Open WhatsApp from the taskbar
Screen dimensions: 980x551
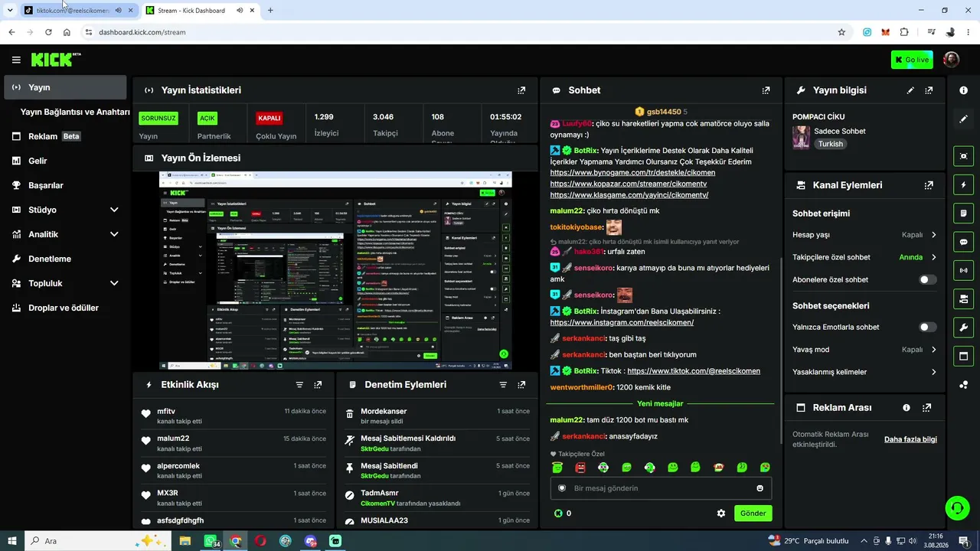211,541
